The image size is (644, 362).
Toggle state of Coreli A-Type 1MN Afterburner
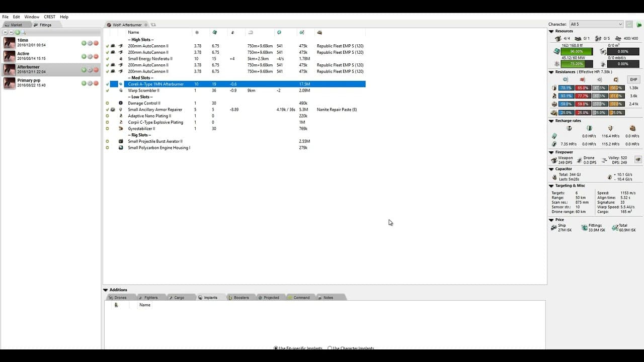click(x=107, y=84)
